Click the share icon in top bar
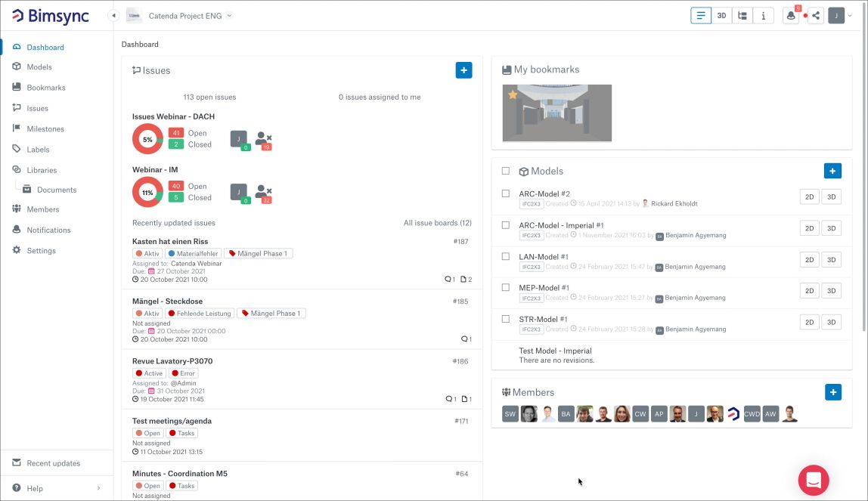Viewport: 868px width, 501px height. pos(816,15)
